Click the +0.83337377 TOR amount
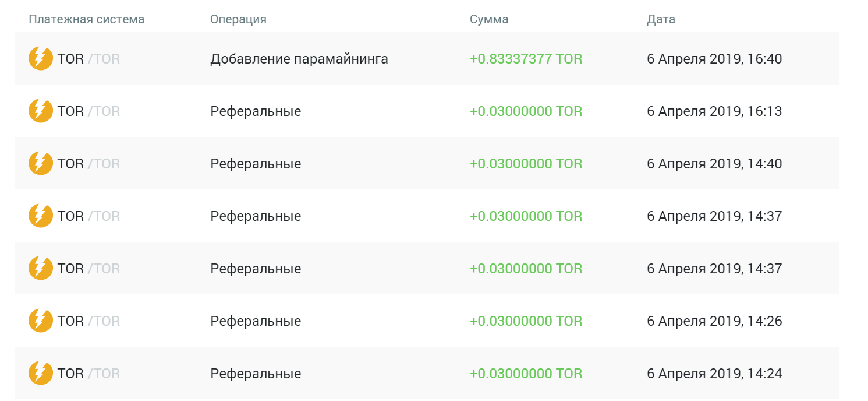Screen dimensions: 868x401 pyautogui.click(x=526, y=59)
